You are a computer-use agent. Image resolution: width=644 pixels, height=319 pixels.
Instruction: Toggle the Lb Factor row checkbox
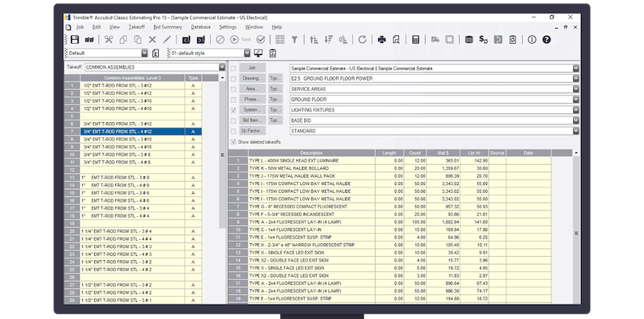click(233, 131)
